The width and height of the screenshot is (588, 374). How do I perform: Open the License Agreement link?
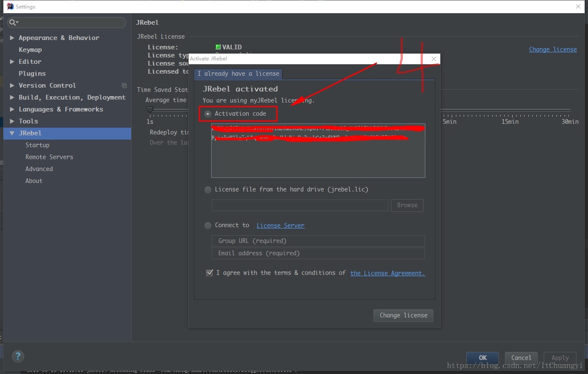coord(387,273)
